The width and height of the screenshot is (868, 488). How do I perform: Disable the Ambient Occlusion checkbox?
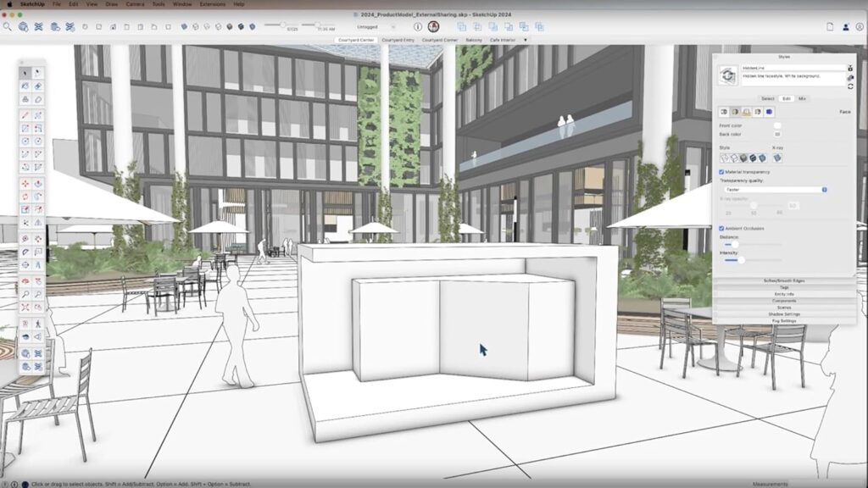point(721,228)
